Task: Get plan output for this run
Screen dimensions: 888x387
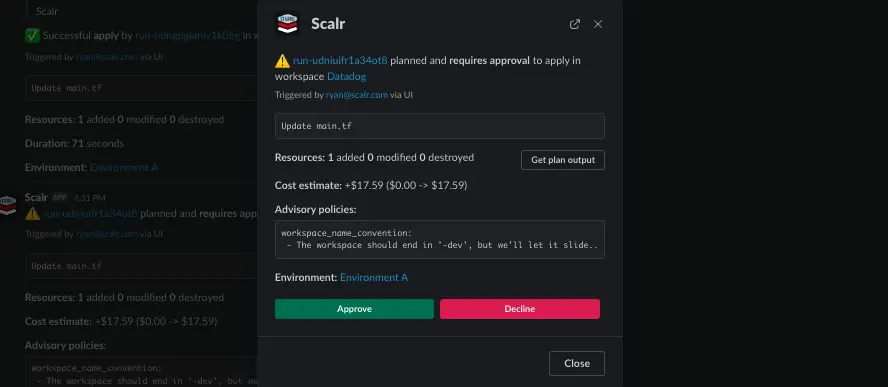Action: coord(562,160)
